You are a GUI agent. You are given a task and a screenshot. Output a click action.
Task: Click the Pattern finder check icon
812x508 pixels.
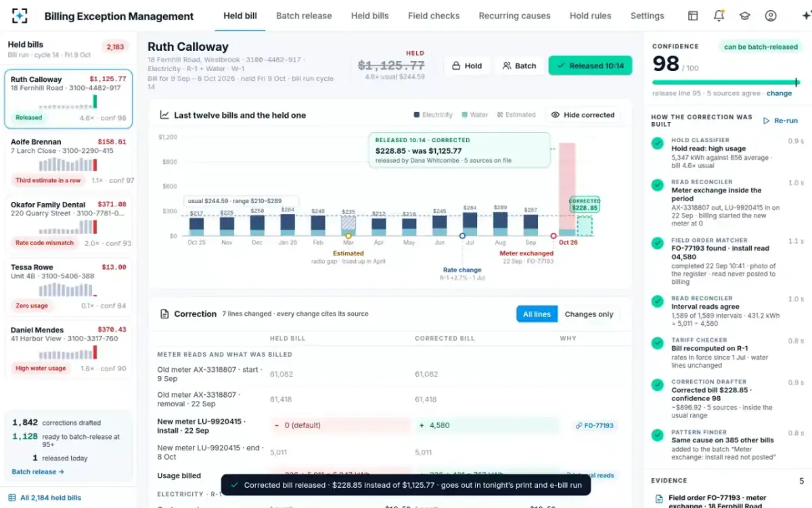pos(657,435)
